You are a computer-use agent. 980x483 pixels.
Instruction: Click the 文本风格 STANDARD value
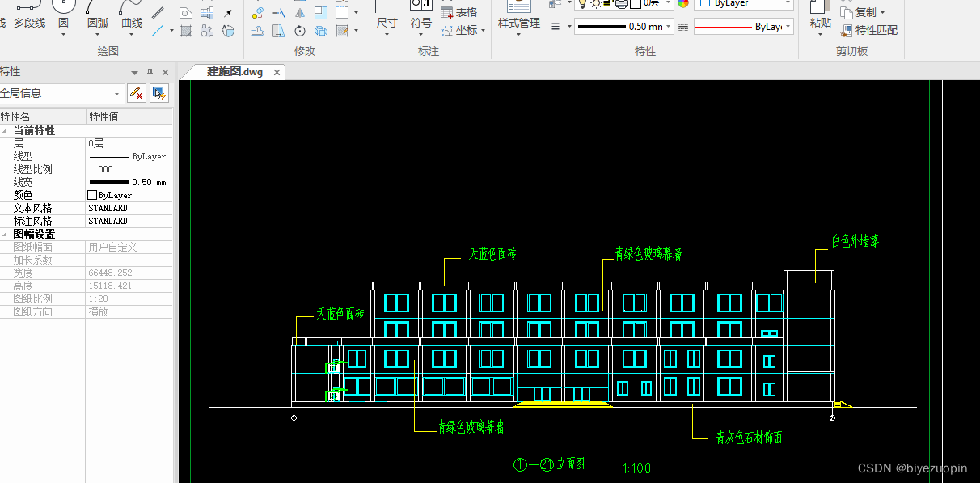[129, 208]
